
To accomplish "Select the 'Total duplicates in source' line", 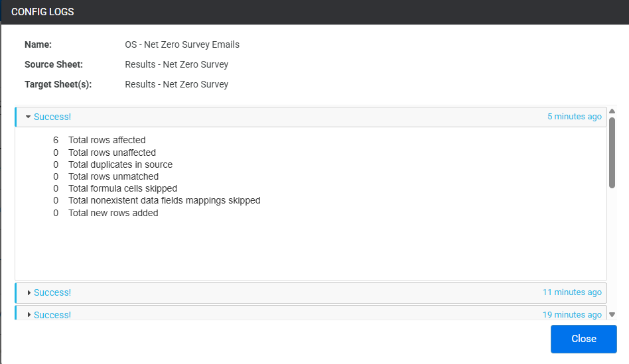I will 113,164.
